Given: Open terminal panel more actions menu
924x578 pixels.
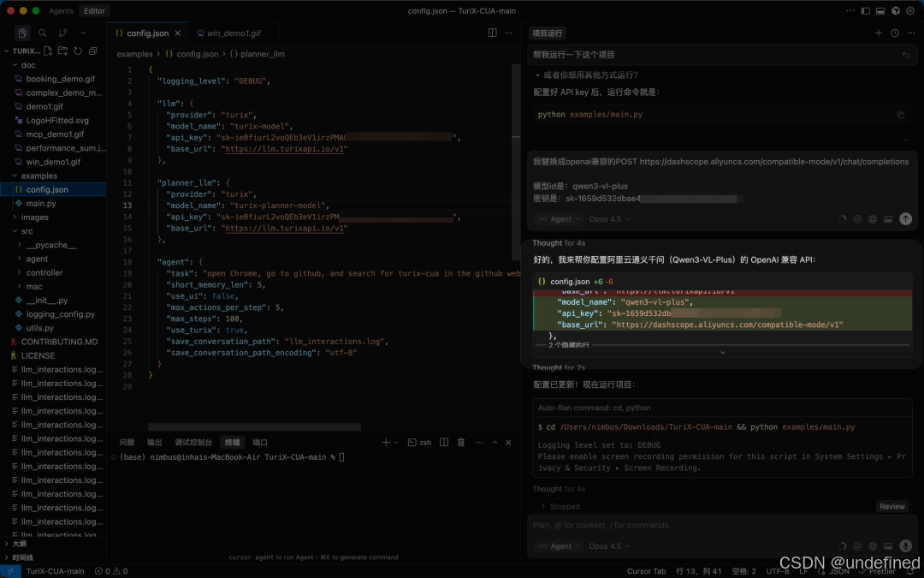Looking at the screenshot, I should pyautogui.click(x=478, y=443).
